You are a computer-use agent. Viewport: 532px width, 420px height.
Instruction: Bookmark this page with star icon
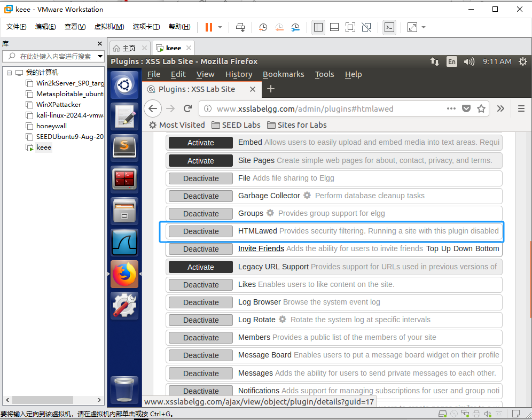click(x=481, y=108)
